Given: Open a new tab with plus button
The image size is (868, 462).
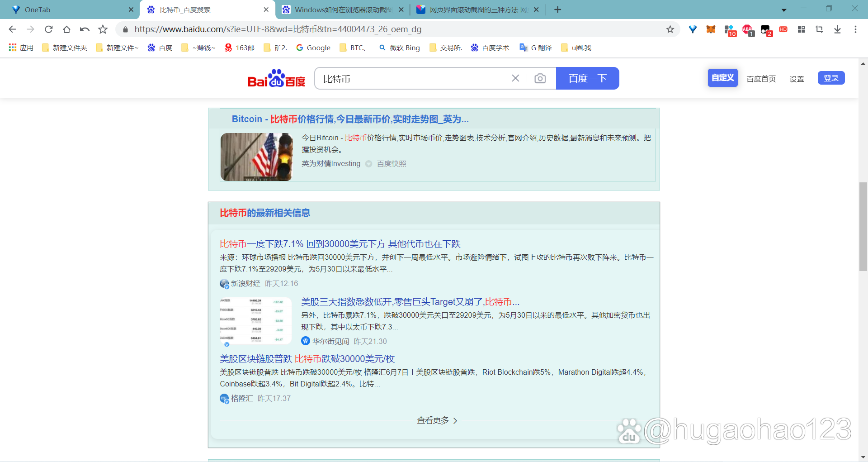Looking at the screenshot, I should pyautogui.click(x=557, y=10).
